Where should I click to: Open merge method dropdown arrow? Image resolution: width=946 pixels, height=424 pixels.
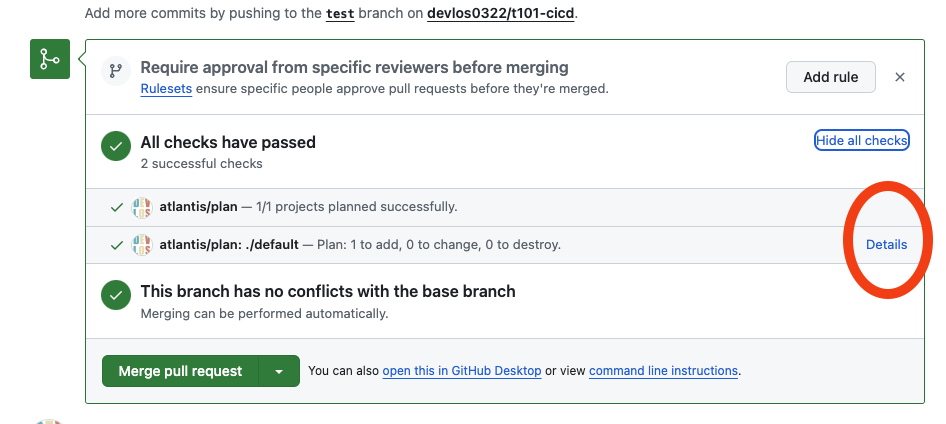point(279,371)
